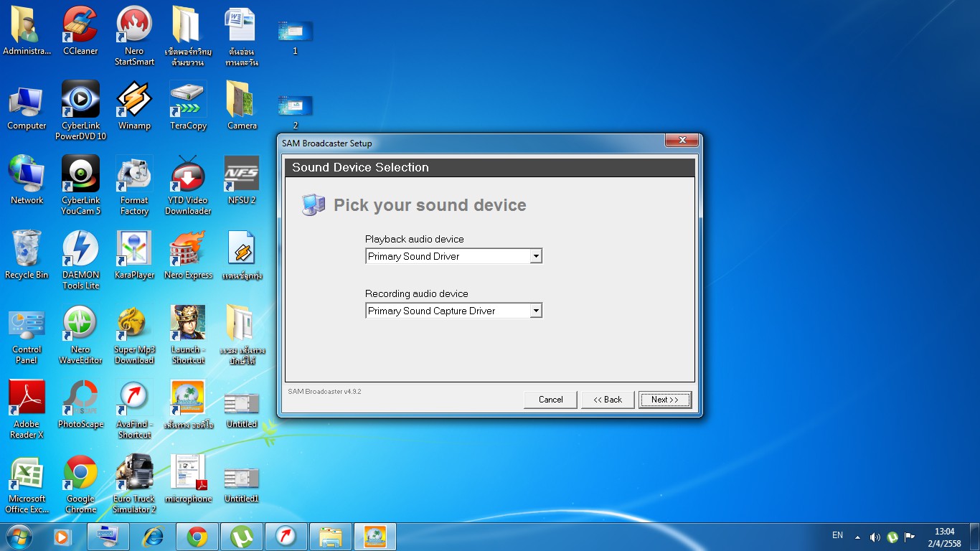Select DAEMON Tools Lite shortcut
This screenshot has height=551, width=980.
(80, 260)
